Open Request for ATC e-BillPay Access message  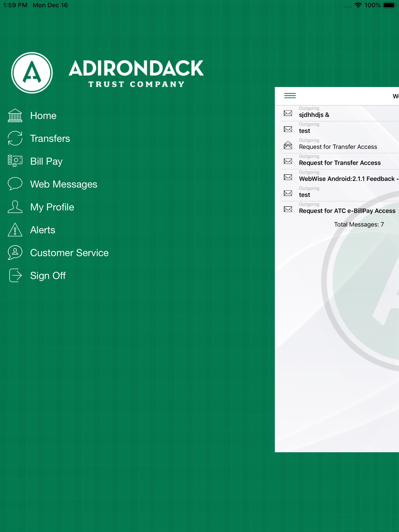pyautogui.click(x=347, y=211)
